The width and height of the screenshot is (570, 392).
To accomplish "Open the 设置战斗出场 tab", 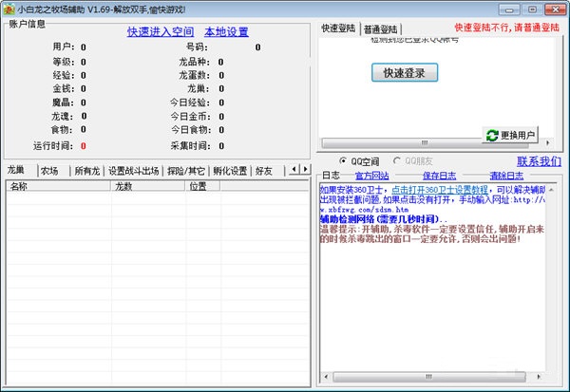I will 133,171.
